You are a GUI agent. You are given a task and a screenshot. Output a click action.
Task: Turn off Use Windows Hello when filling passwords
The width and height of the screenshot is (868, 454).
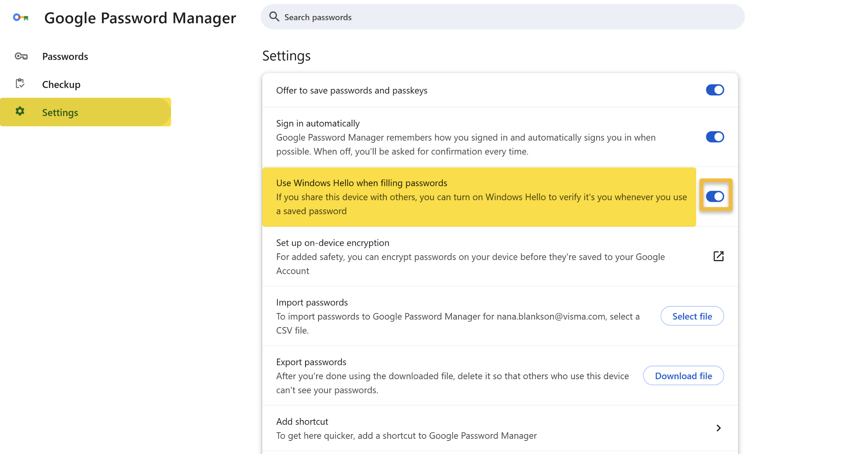pos(716,197)
